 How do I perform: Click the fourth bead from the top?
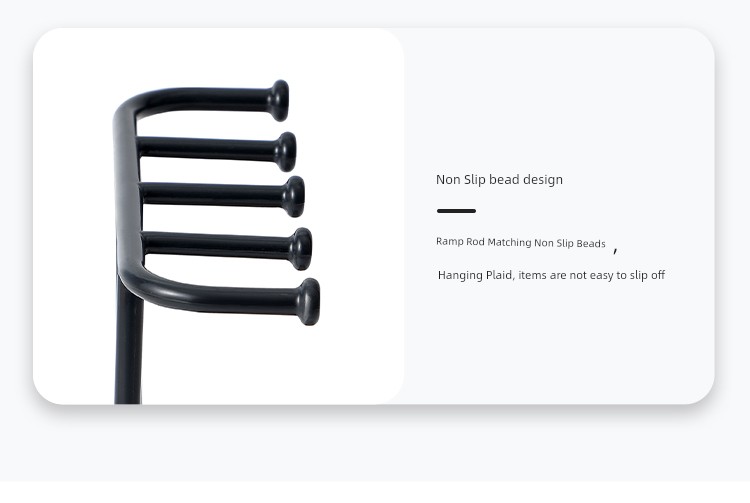(x=301, y=249)
